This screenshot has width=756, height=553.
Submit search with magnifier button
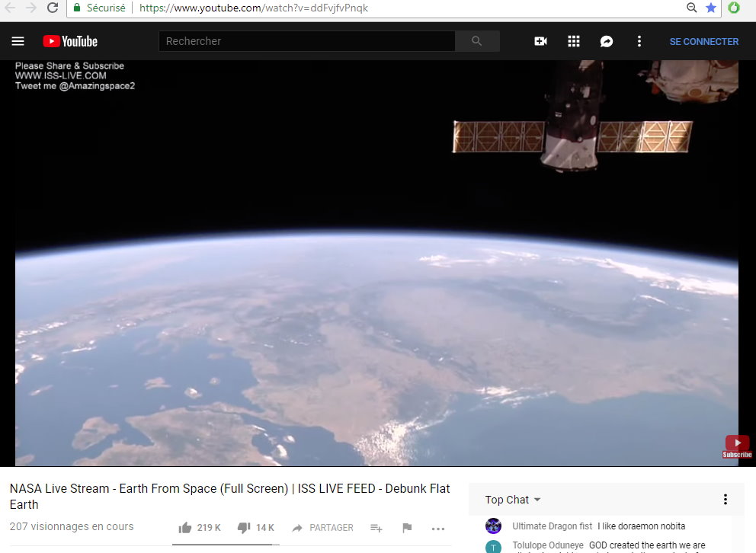click(x=477, y=41)
